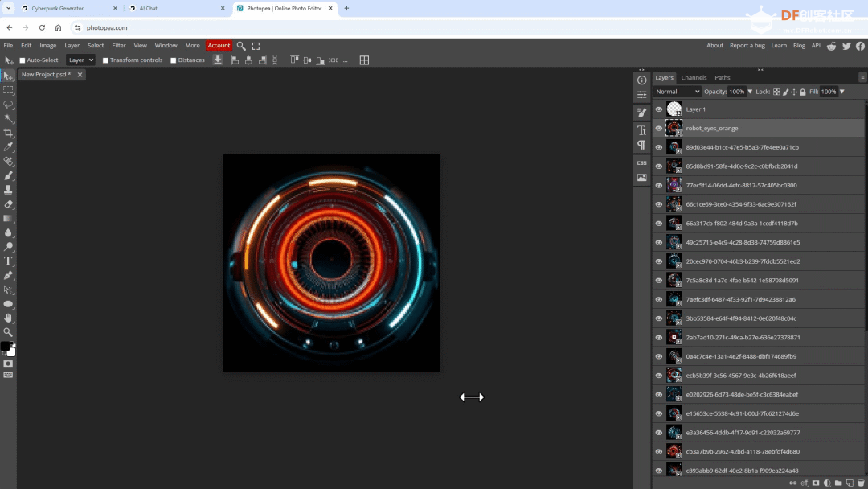
Task: Enable the Auto-Select checkbox
Action: point(23,60)
